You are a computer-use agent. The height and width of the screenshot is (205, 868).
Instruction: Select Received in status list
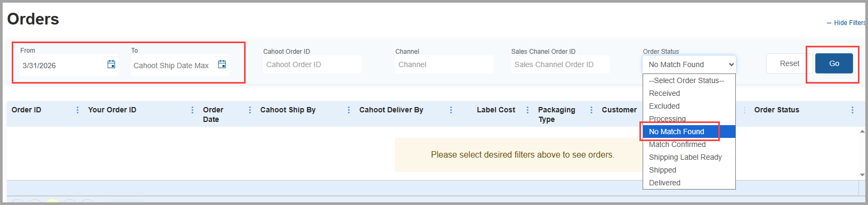pyautogui.click(x=689, y=93)
